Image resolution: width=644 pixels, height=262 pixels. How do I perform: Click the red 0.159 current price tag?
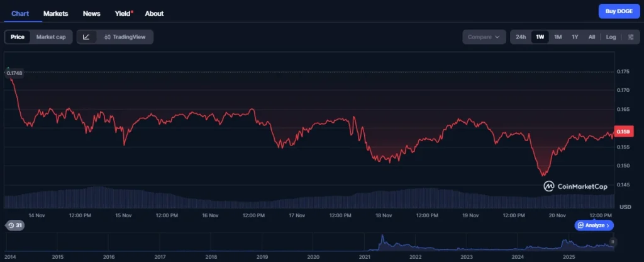pyautogui.click(x=623, y=131)
